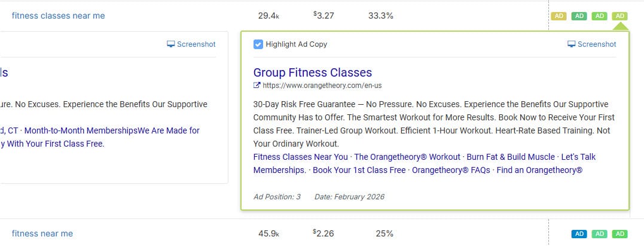Open the 'fitness classes near me' keyword
The width and height of the screenshot is (644, 246).
(58, 16)
